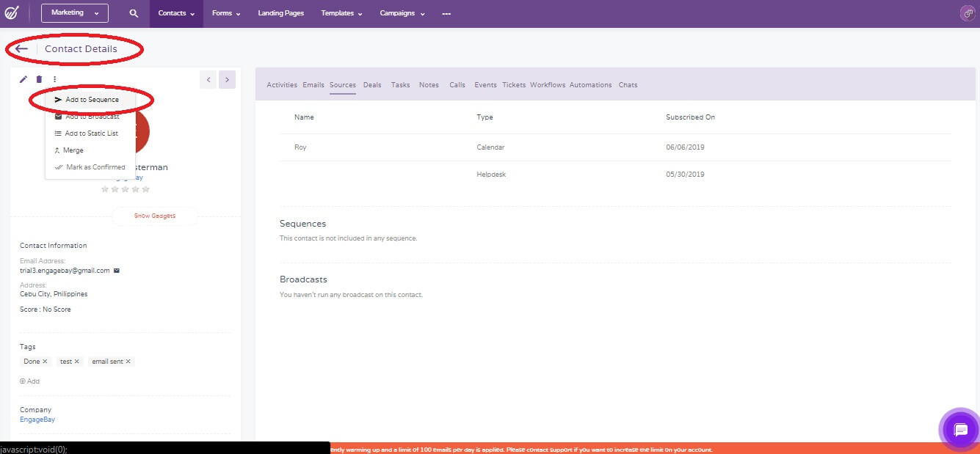Click the back arrow near Contact Details
The width and height of the screenshot is (980, 454).
[20, 48]
